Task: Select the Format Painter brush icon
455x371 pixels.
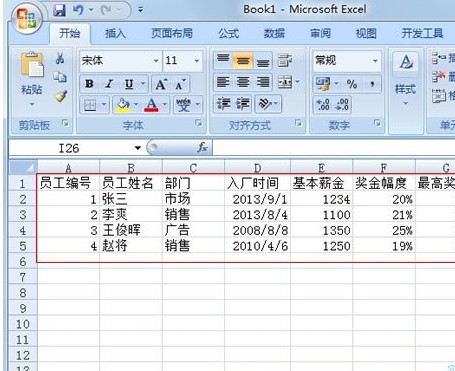Action: click(x=60, y=96)
